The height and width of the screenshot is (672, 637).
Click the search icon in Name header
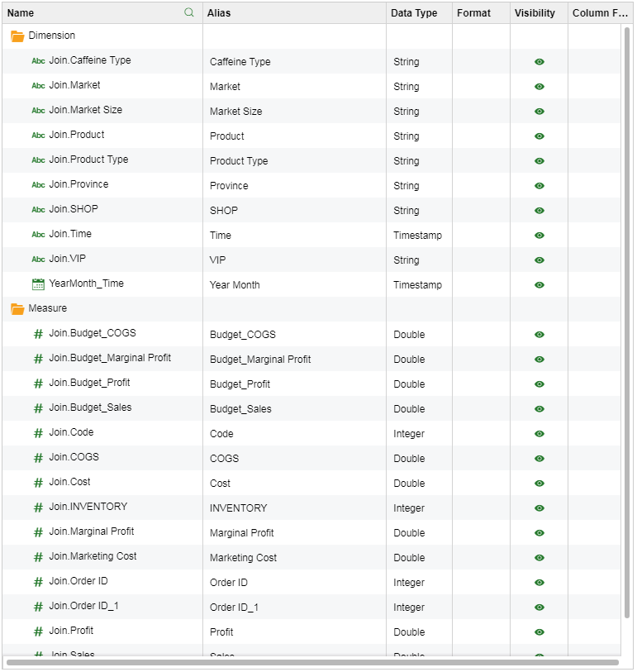coord(189,12)
